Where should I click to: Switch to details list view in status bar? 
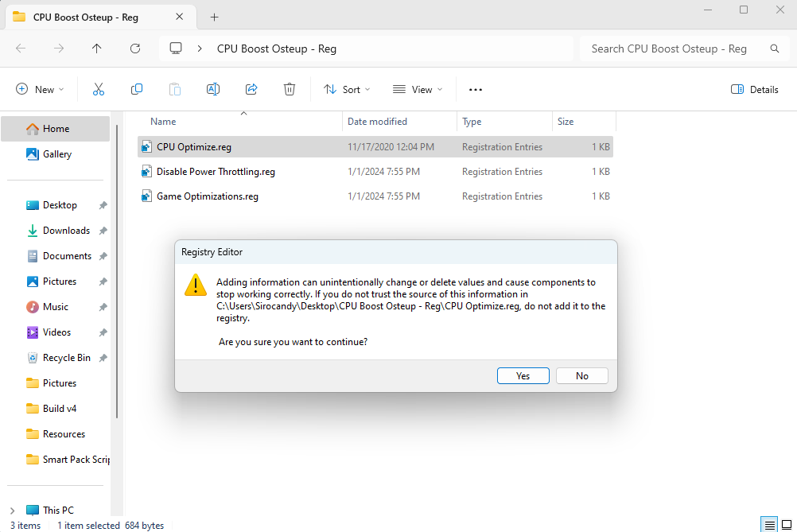click(x=769, y=525)
